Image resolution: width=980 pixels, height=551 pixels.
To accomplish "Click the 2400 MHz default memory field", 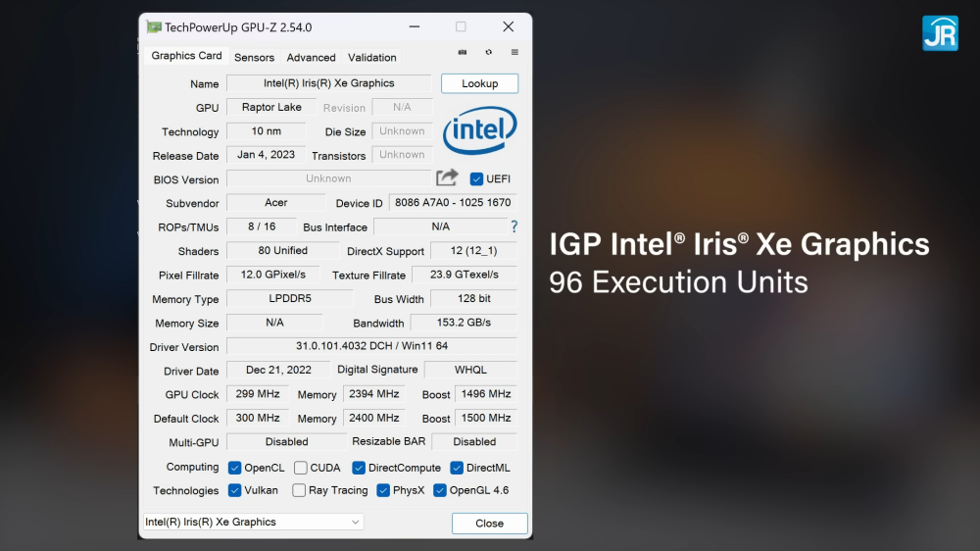I will coord(374,418).
